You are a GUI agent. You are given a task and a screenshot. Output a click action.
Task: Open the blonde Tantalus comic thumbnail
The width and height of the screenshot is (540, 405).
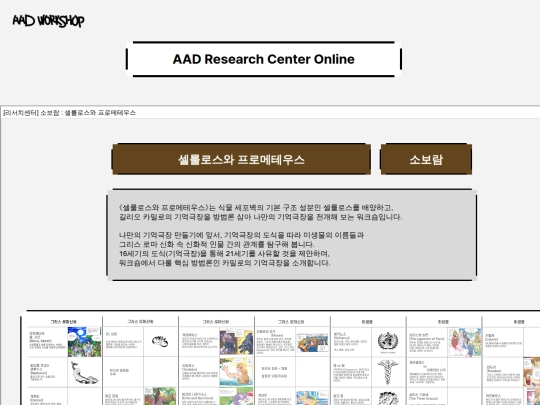pyautogui.click(x=236, y=372)
